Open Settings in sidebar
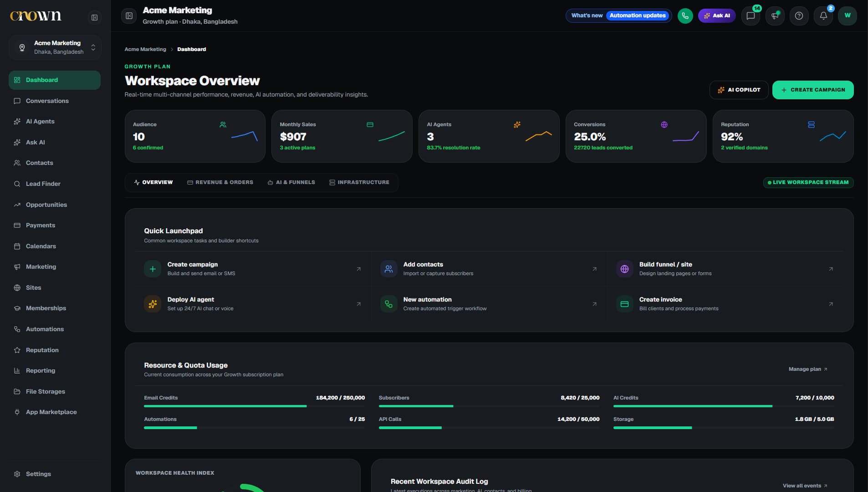Screen dimensions: 868x492 [55, 474]
